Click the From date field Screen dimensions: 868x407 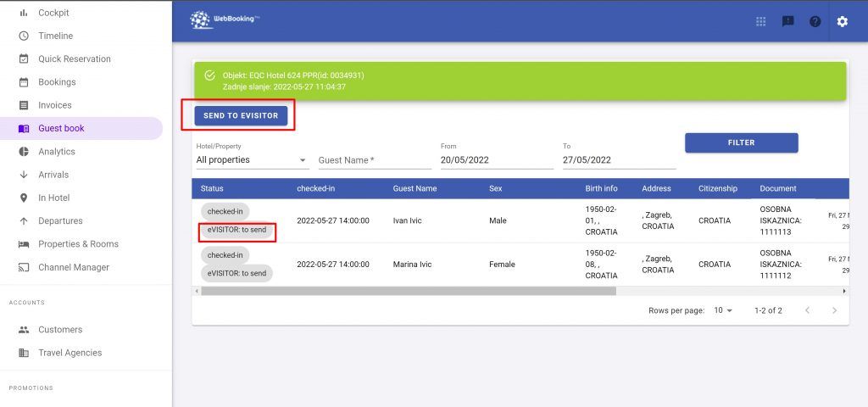point(495,160)
